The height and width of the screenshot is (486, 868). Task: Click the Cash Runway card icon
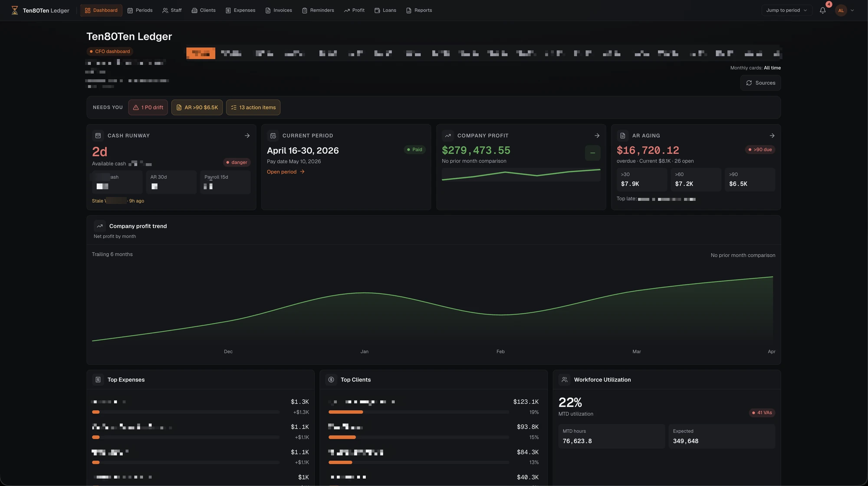98,136
